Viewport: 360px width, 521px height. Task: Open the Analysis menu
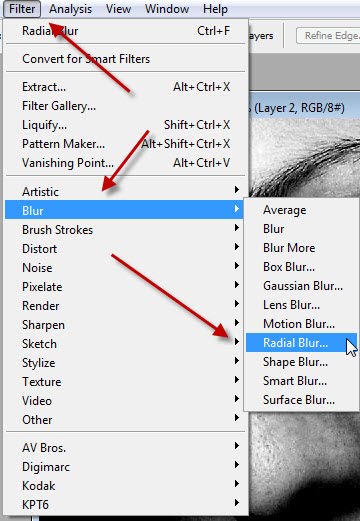click(x=70, y=9)
